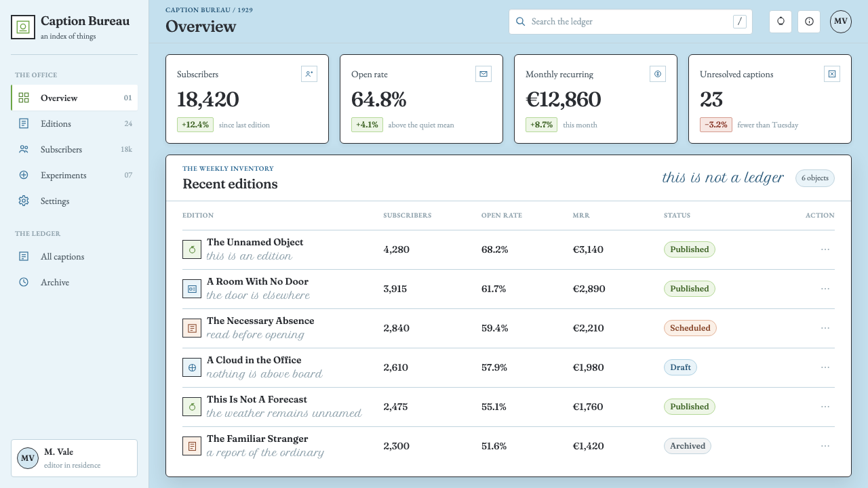Open the Archive sidebar item
868x488 pixels.
coord(75,282)
